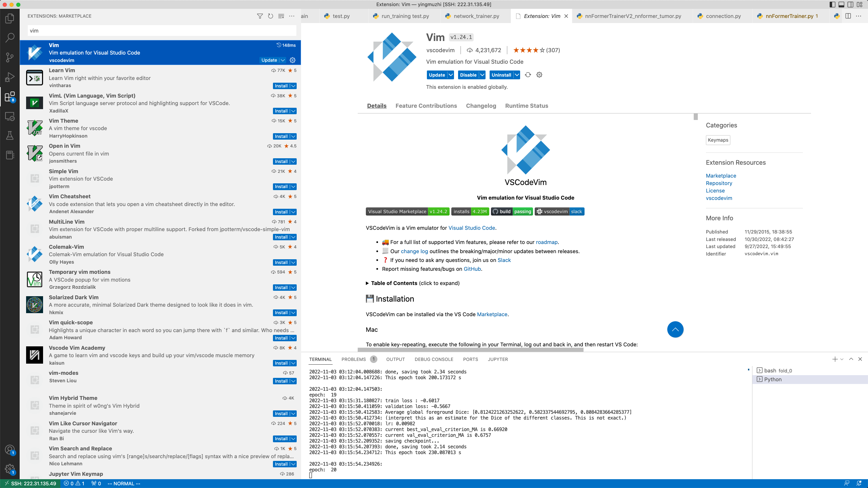Click the extension search input field
The height and width of the screenshot is (488, 868).
click(162, 30)
